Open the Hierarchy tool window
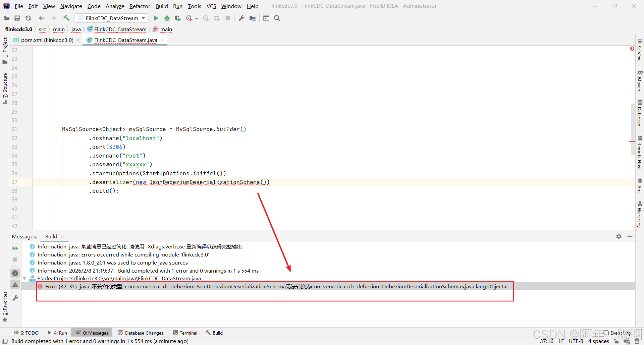Viewport: 644px width, 345px height. pyautogui.click(x=640, y=214)
